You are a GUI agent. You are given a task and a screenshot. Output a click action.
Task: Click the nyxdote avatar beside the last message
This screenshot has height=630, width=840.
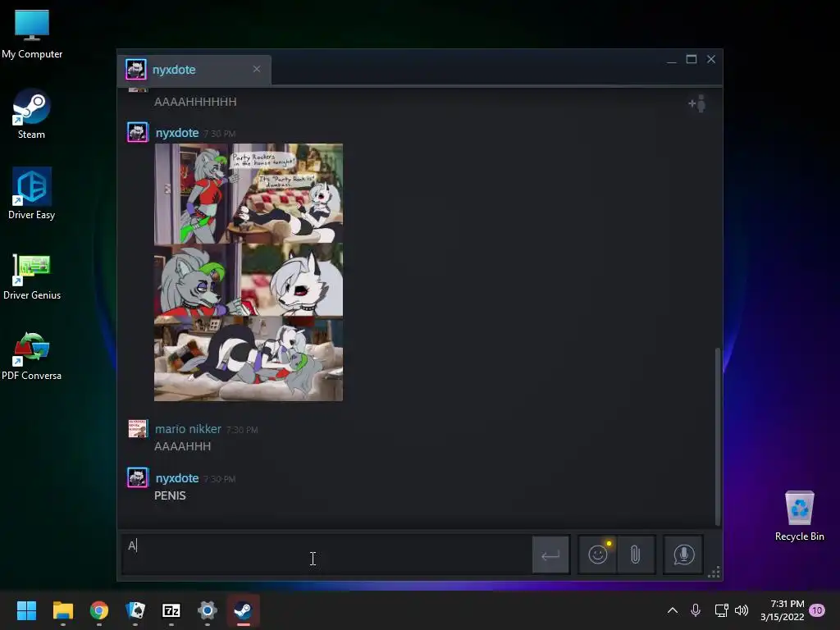(138, 478)
